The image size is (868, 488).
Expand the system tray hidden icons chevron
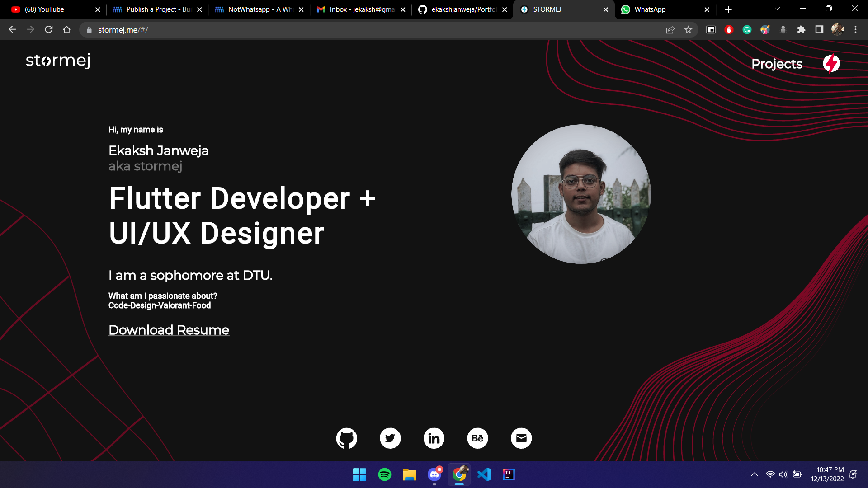754,474
